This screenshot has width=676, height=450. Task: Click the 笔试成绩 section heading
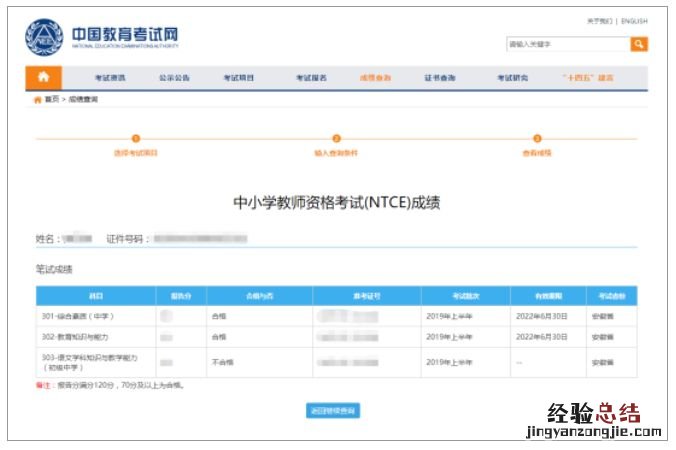54,269
